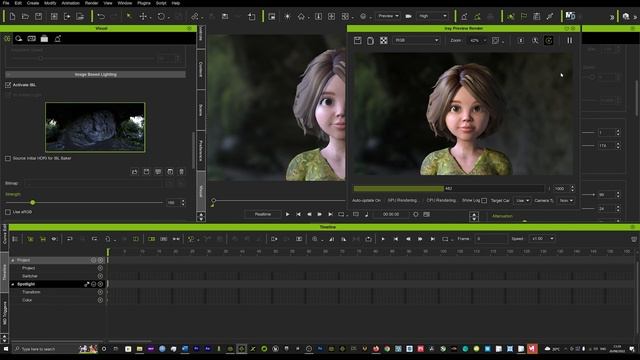The image size is (640, 360).
Task: Click the New Project icon in main toolbar
Action: [12, 16]
